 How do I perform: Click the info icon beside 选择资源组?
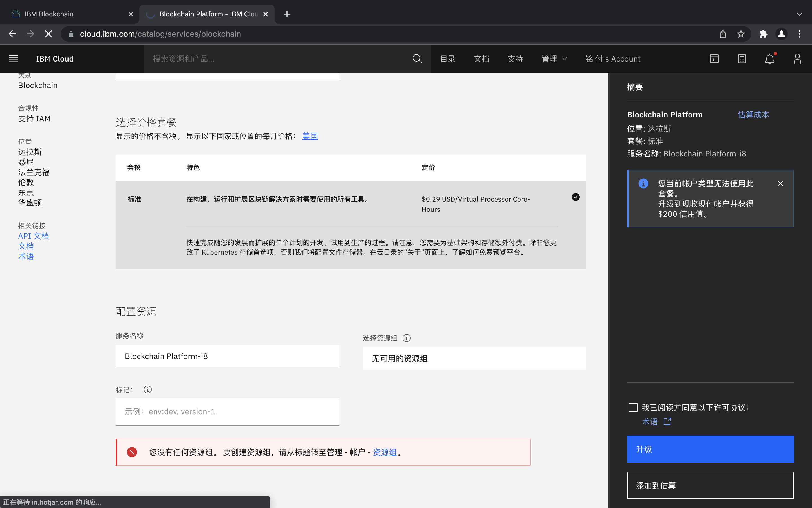coord(406,338)
